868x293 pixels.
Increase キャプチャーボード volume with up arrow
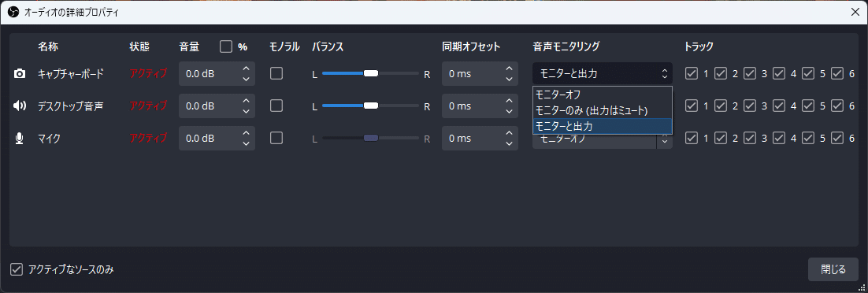pyautogui.click(x=247, y=69)
